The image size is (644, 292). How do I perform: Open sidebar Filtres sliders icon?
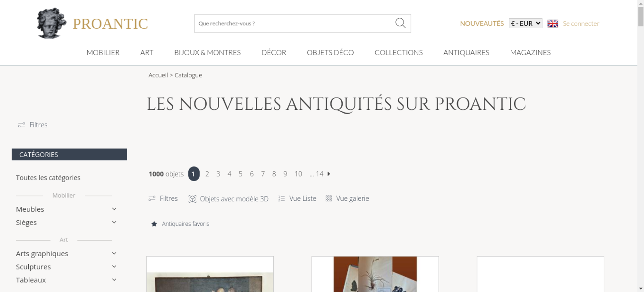coord(22,125)
